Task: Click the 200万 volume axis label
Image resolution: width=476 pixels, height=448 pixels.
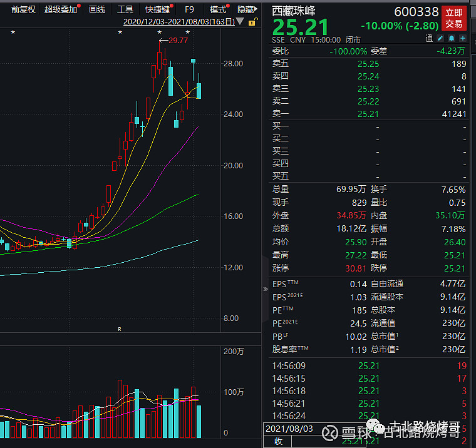Action: pos(234,351)
